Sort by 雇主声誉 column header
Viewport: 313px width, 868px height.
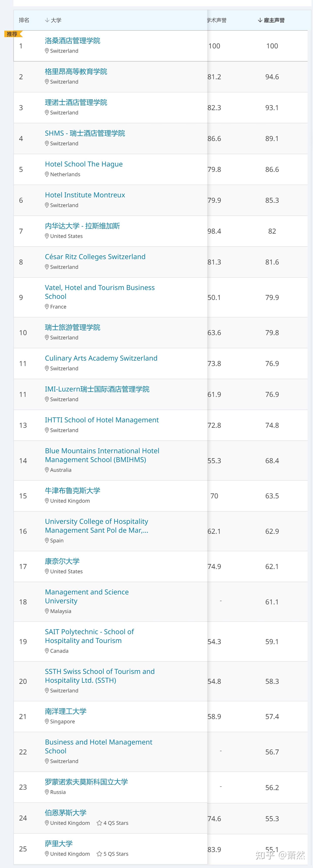pyautogui.click(x=271, y=20)
